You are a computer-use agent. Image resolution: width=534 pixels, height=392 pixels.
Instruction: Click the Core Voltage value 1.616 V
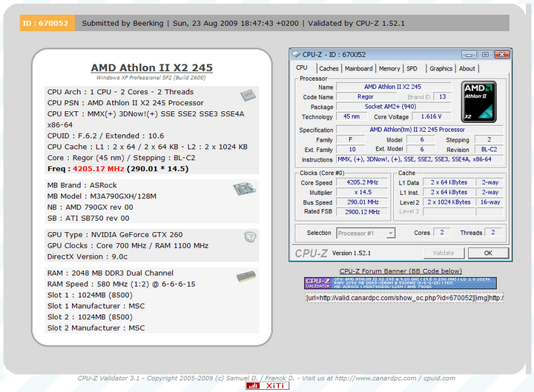coord(431,116)
